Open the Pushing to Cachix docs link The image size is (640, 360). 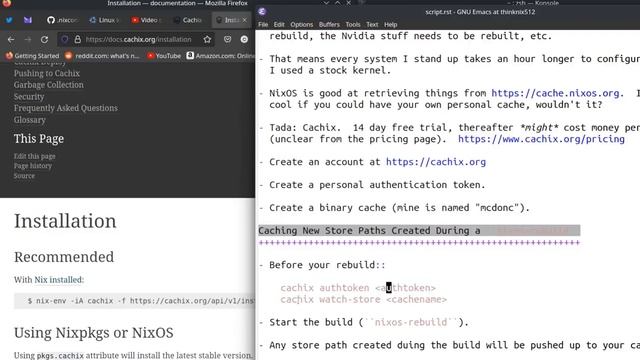(x=47, y=73)
